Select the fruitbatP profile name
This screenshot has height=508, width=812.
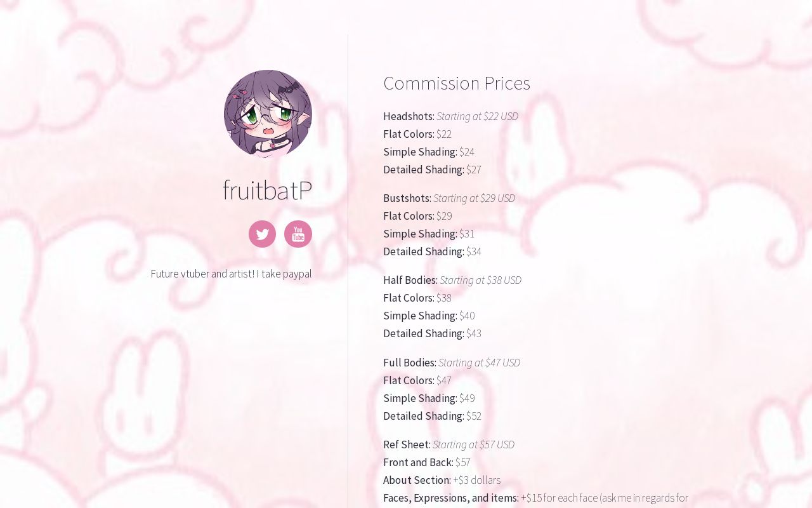coord(268,190)
